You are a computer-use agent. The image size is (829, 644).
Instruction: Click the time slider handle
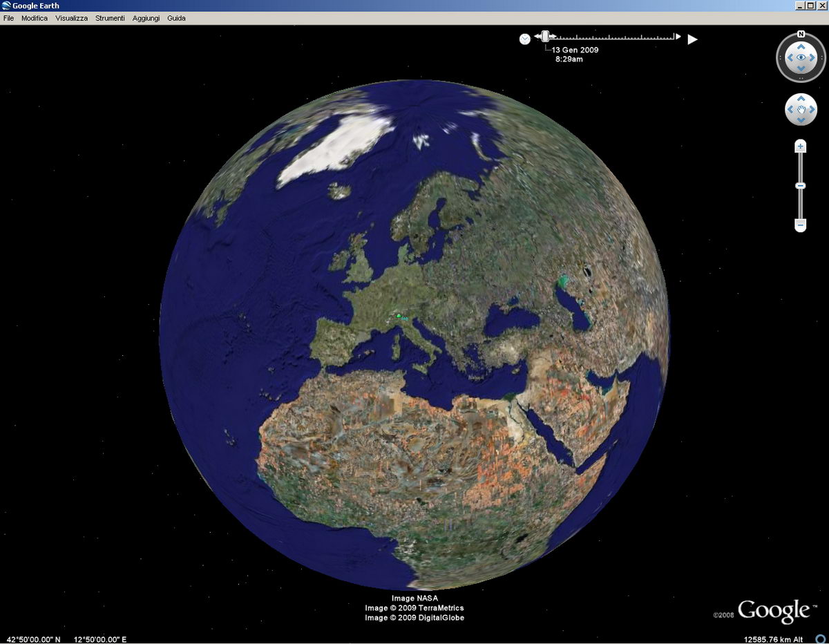click(x=545, y=37)
